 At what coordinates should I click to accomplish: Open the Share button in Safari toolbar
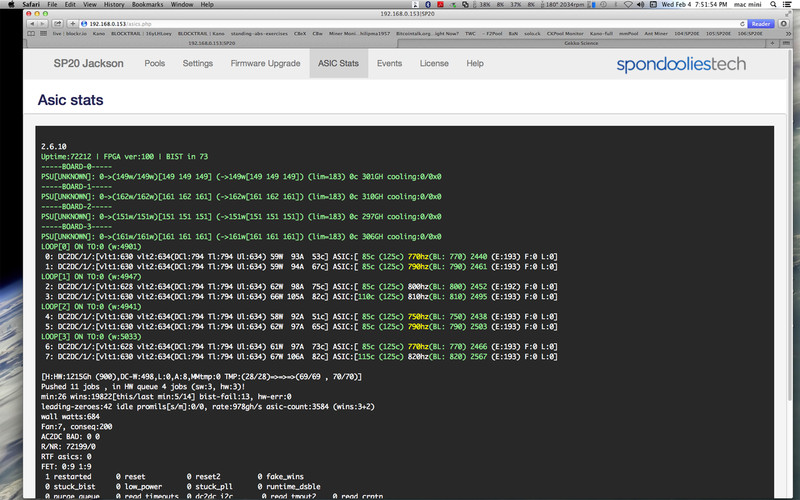pyautogui.click(x=58, y=23)
